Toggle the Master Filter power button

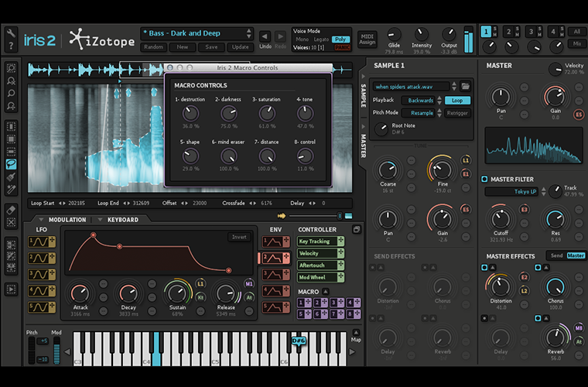(x=484, y=179)
